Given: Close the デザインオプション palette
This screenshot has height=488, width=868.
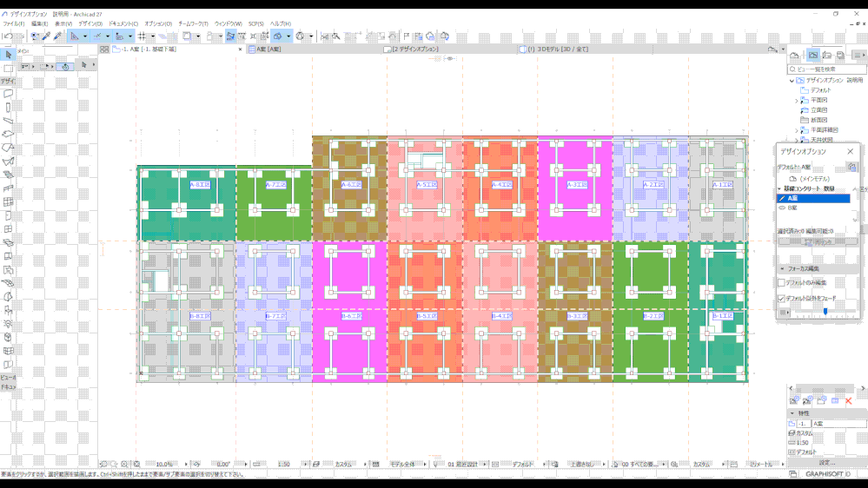Looking at the screenshot, I should pyautogui.click(x=851, y=152).
